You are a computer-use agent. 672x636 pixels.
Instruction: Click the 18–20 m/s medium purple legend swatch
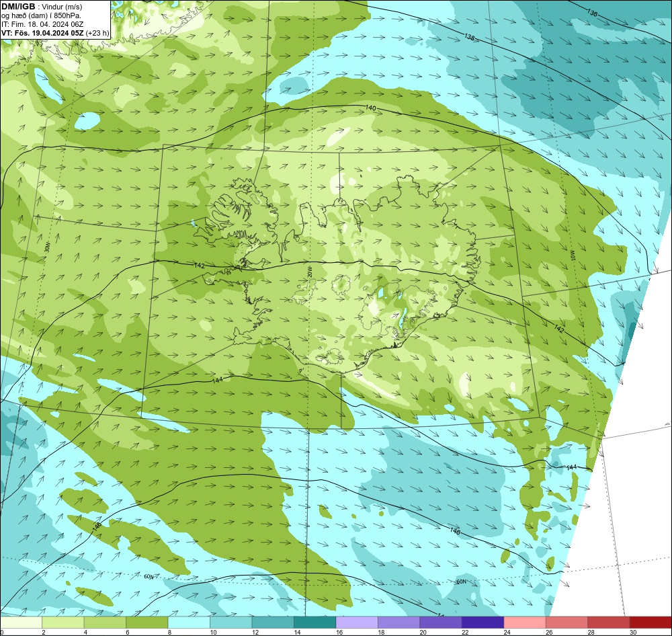tap(399, 623)
